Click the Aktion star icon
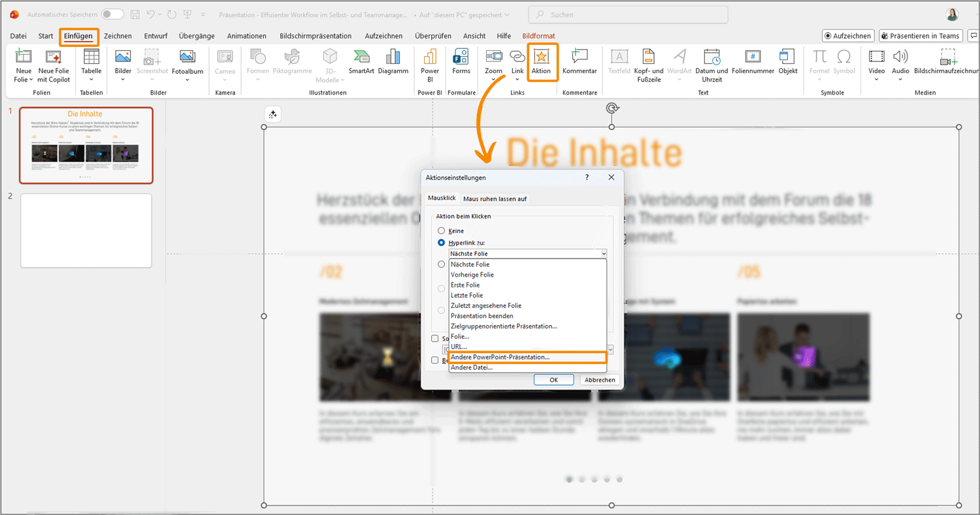980x515 pixels. tap(542, 57)
